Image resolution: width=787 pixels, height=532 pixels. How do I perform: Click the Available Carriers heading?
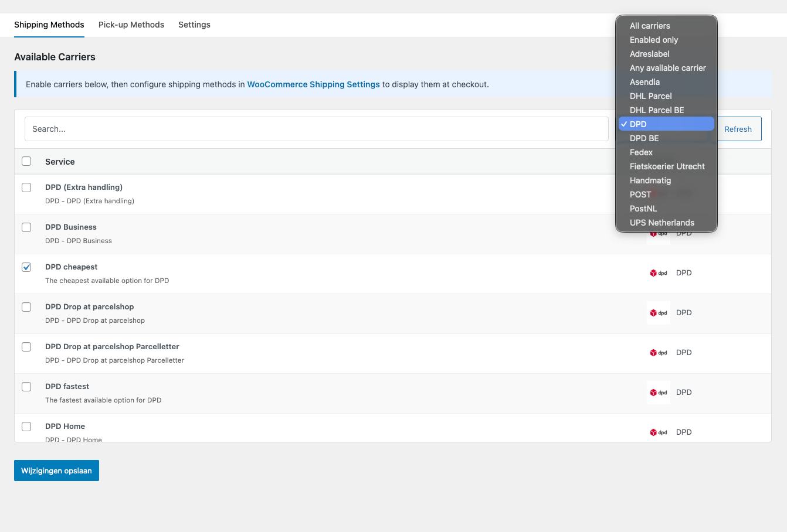coord(55,57)
